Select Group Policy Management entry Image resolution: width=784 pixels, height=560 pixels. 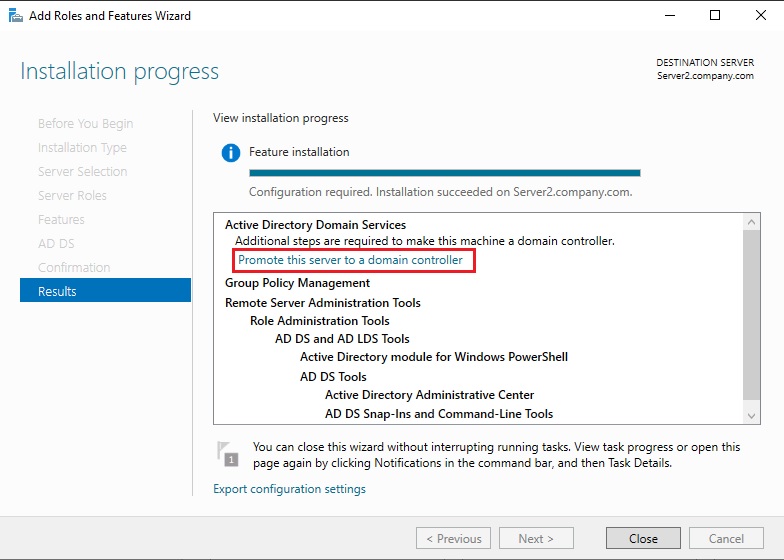tap(297, 283)
